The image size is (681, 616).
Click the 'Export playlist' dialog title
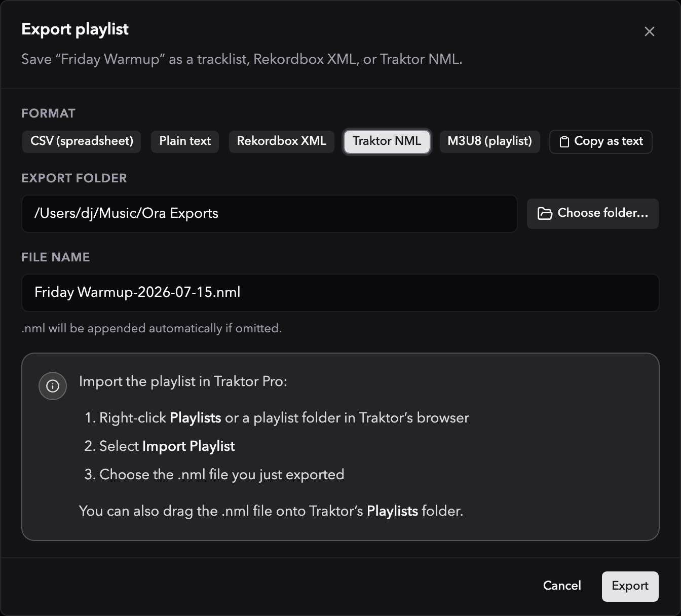point(75,29)
